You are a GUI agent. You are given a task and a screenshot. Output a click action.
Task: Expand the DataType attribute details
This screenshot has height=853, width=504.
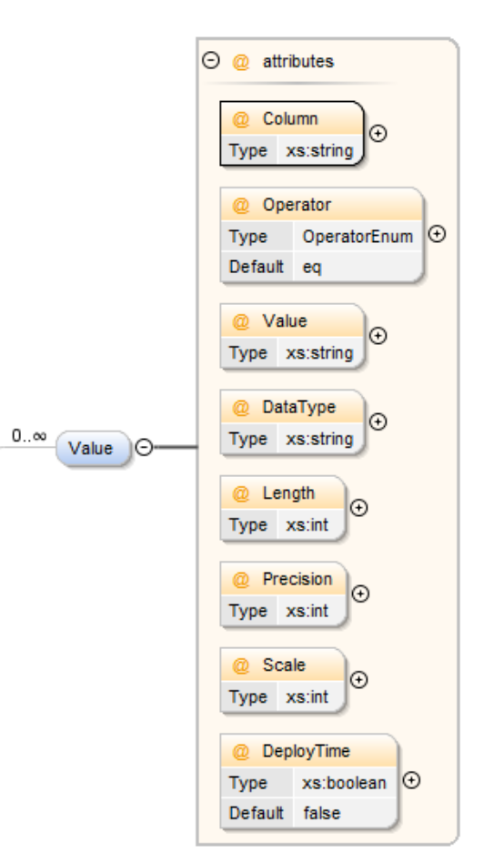pos(378,421)
